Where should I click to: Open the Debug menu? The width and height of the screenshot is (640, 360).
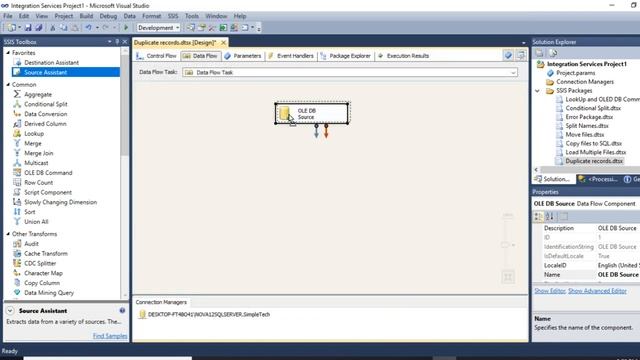coord(108,16)
